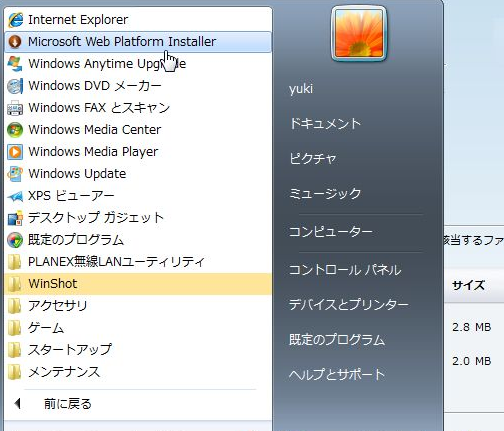Click the Windows Update icon
This screenshot has height=431, width=504.
click(15, 174)
